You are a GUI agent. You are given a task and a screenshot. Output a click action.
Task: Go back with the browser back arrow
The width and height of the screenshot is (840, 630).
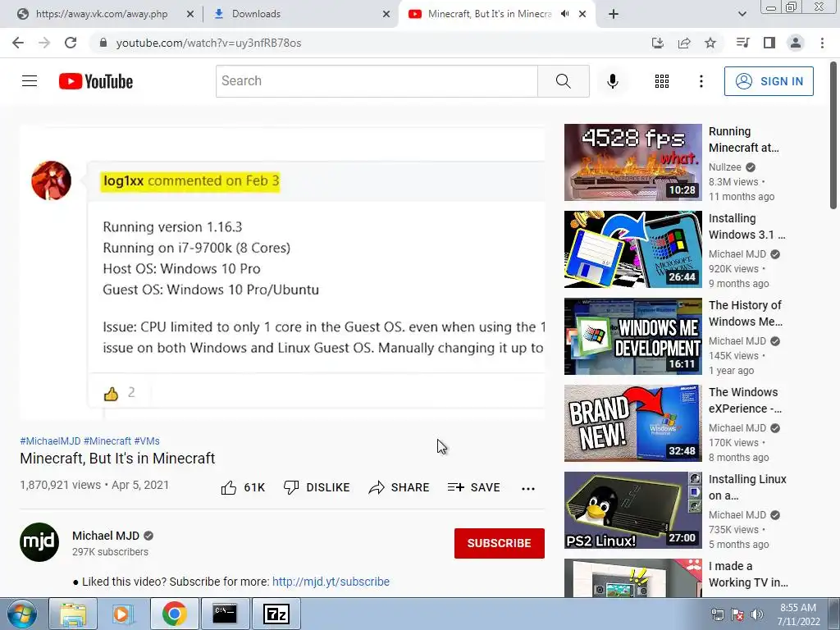(18, 43)
